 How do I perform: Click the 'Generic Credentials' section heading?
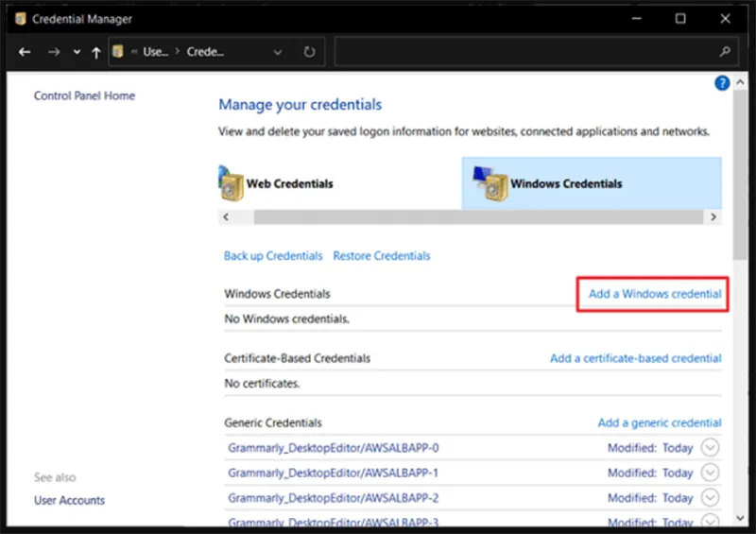pyautogui.click(x=273, y=423)
